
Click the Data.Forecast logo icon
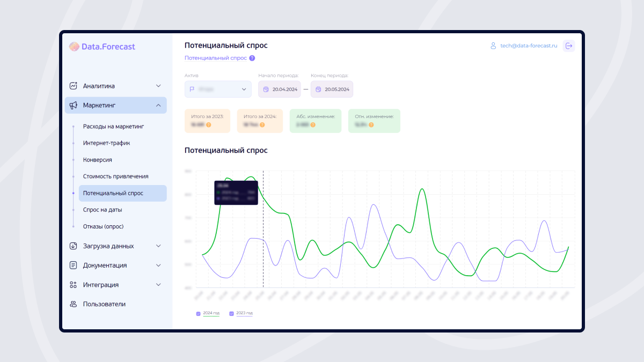[x=74, y=47]
